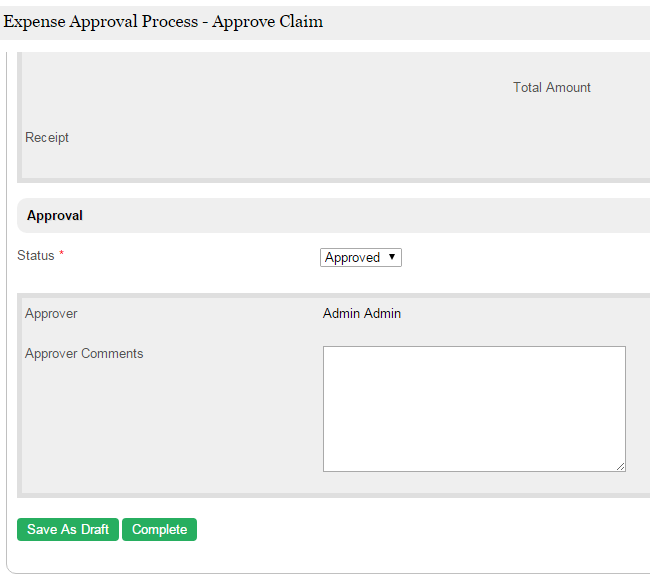Click the blank space right of Complete button

400,529
